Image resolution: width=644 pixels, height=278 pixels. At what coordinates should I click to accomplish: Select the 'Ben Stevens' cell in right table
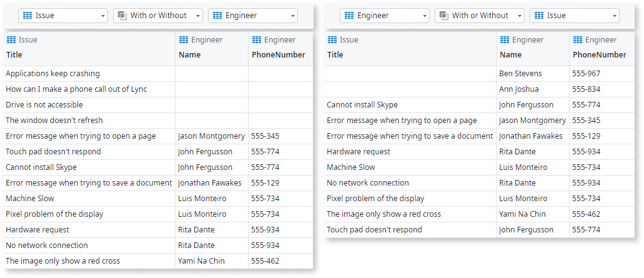tap(520, 74)
